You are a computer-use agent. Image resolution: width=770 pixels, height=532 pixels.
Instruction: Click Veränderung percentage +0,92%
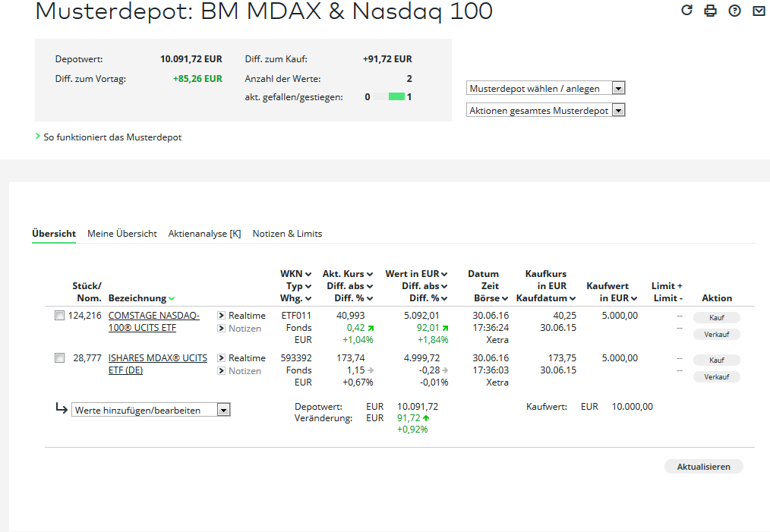point(412,430)
